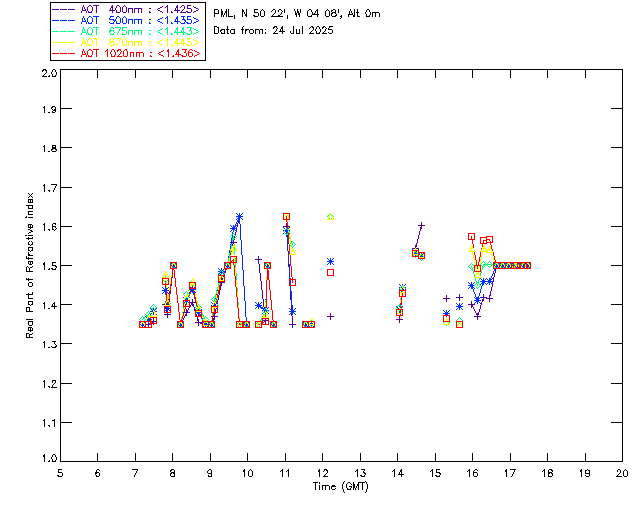
Task: Click the y-axis tick label 1.9
Action: click(x=49, y=109)
